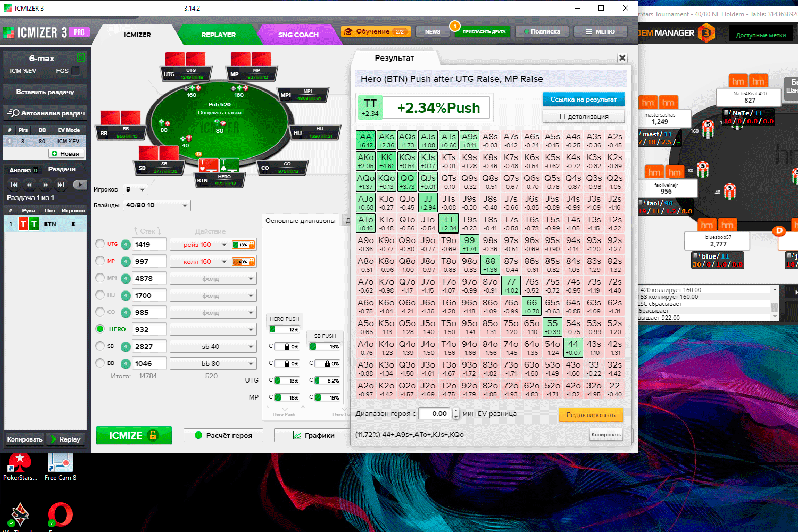This screenshot has width=798, height=532.
Task: Click the min EV difference field 0.00
Action: [435, 413]
